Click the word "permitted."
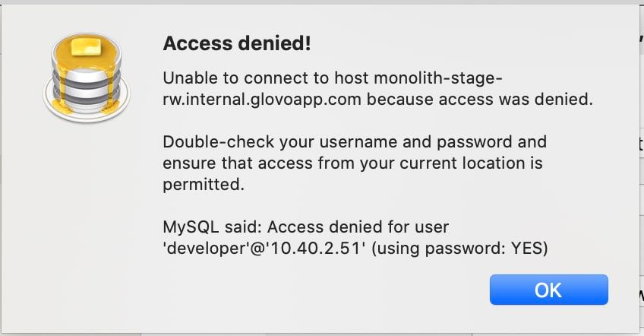Viewport: 644px width, 336px height. click(204, 185)
